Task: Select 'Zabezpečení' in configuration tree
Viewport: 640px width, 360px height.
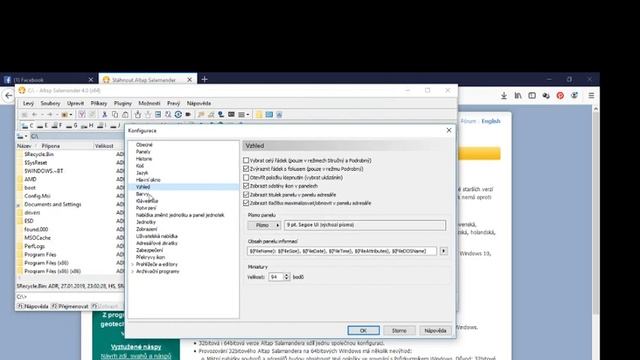Action: pos(149,250)
